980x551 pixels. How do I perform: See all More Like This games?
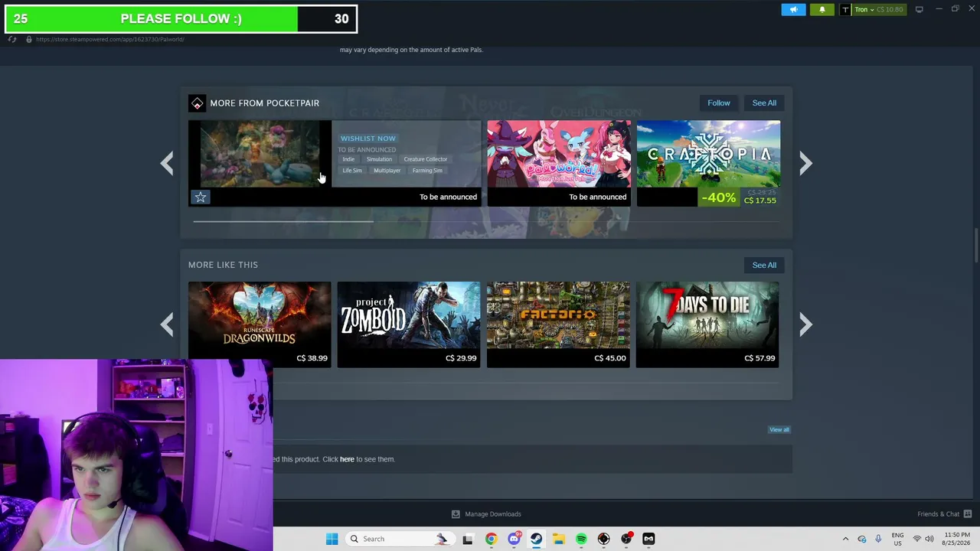(764, 265)
